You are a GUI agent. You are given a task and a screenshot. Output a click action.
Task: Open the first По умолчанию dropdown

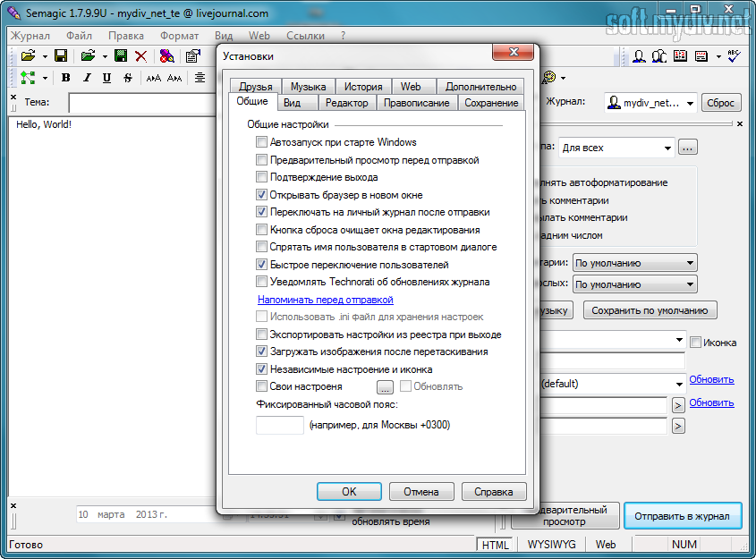tap(635, 263)
